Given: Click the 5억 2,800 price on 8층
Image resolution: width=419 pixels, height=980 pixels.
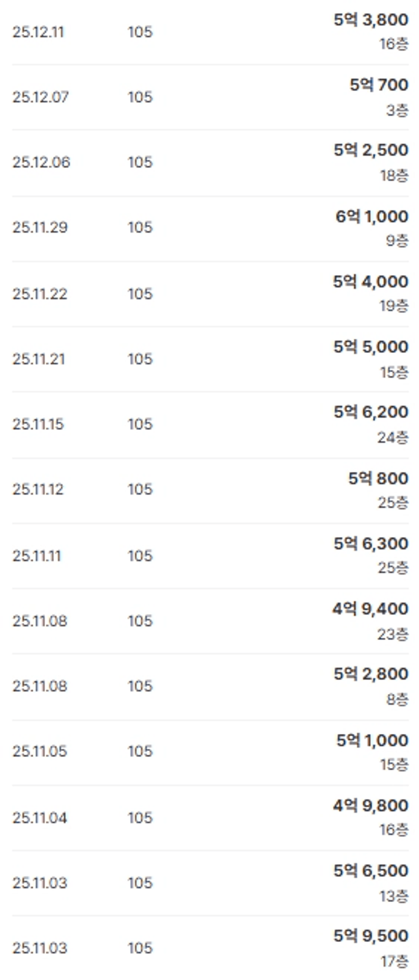Looking at the screenshot, I should (370, 674).
